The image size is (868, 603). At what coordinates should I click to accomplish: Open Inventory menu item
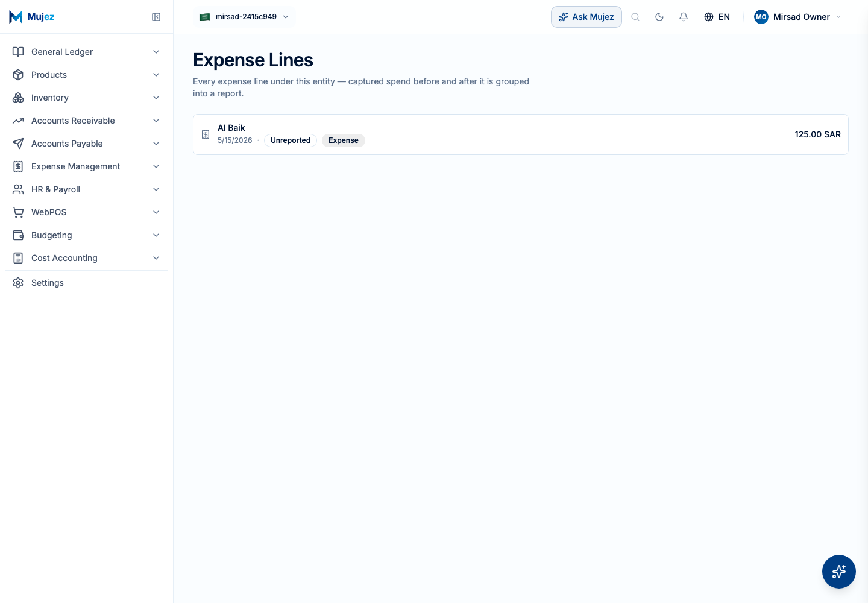click(x=86, y=98)
